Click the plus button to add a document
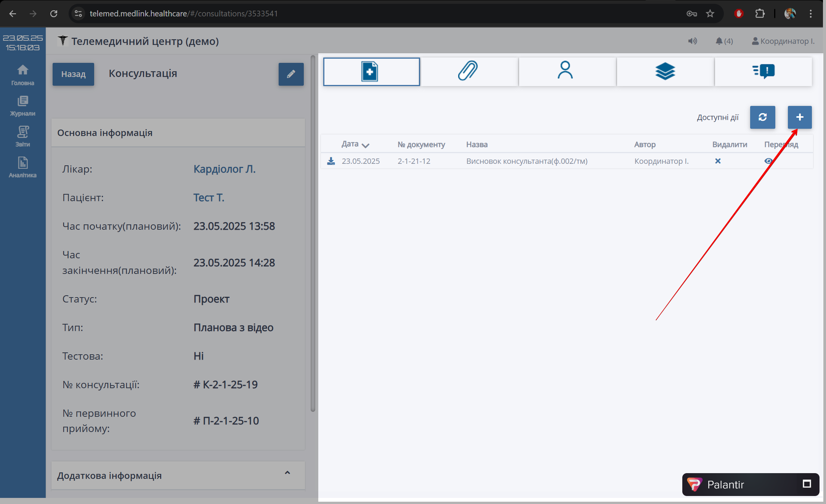Screen dimensions: 826x504 (x=799, y=117)
